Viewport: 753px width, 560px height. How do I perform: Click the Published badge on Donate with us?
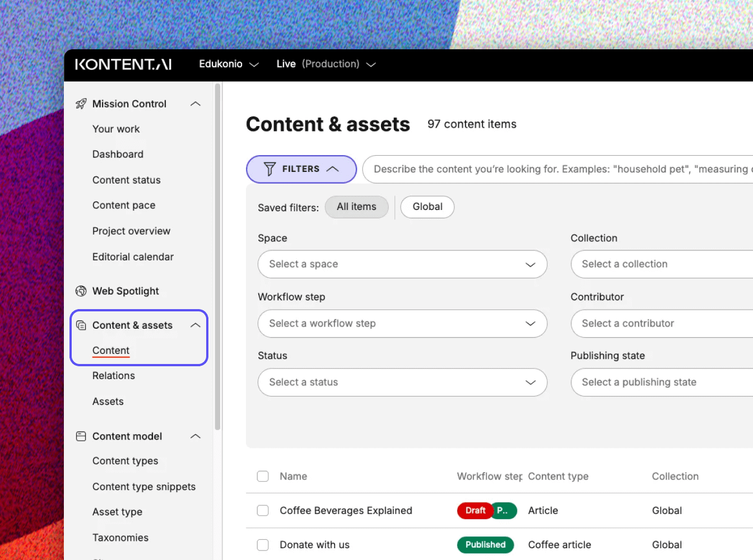pos(485,544)
